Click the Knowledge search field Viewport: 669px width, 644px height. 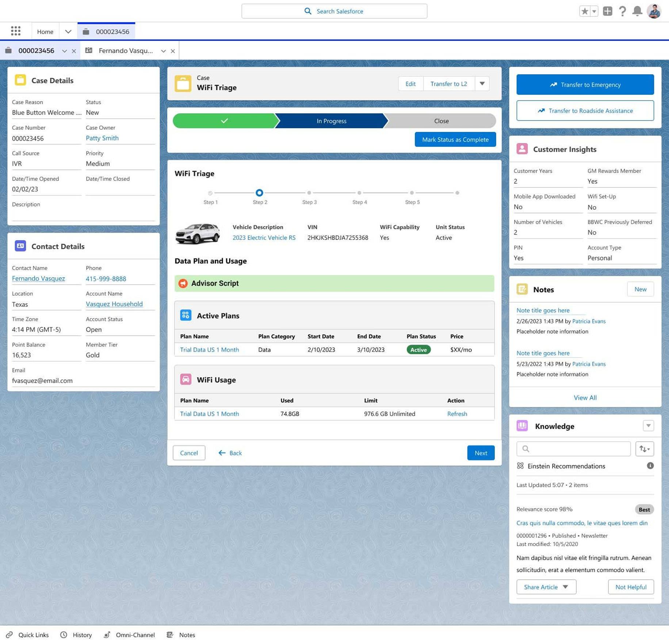click(x=573, y=449)
